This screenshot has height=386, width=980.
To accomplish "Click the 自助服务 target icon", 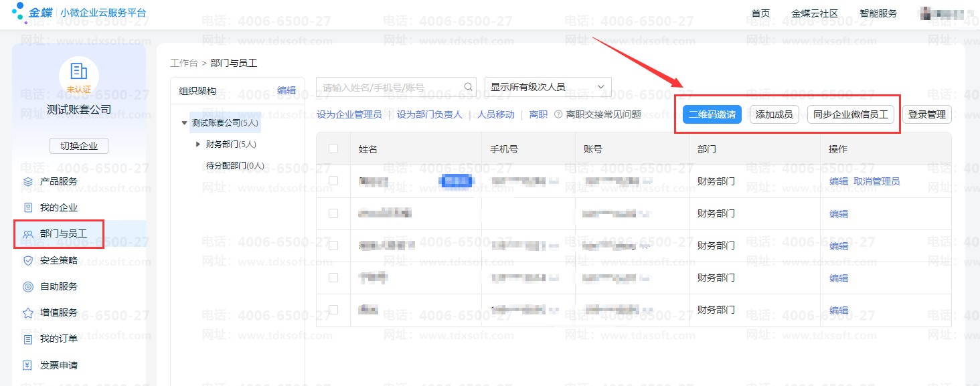I will [x=28, y=286].
